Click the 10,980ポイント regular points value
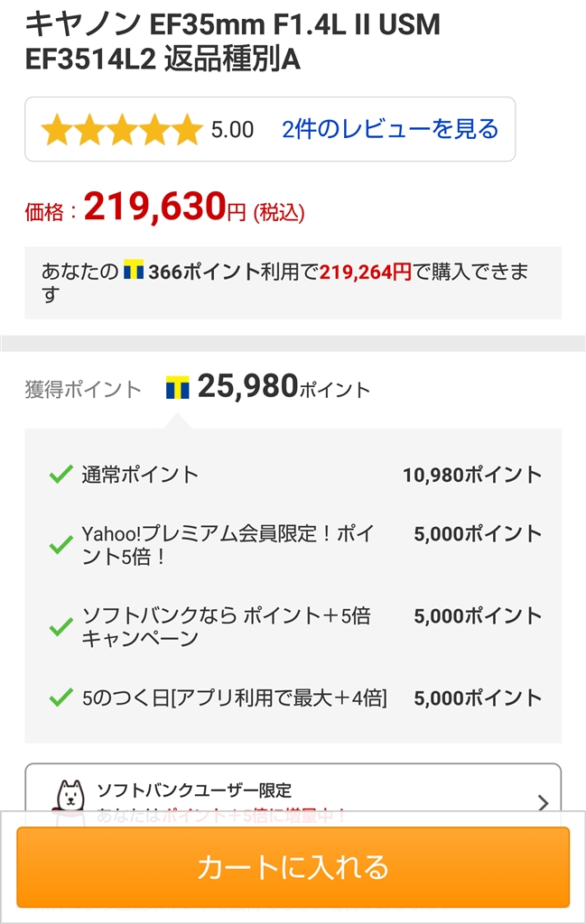 (472, 475)
